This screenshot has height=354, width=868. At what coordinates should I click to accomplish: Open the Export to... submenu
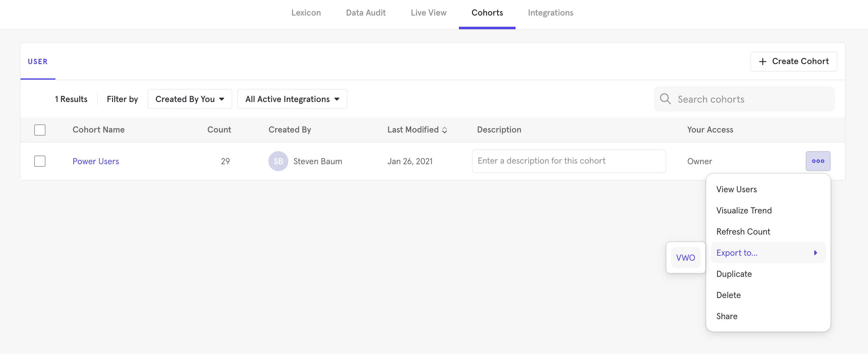click(737, 253)
